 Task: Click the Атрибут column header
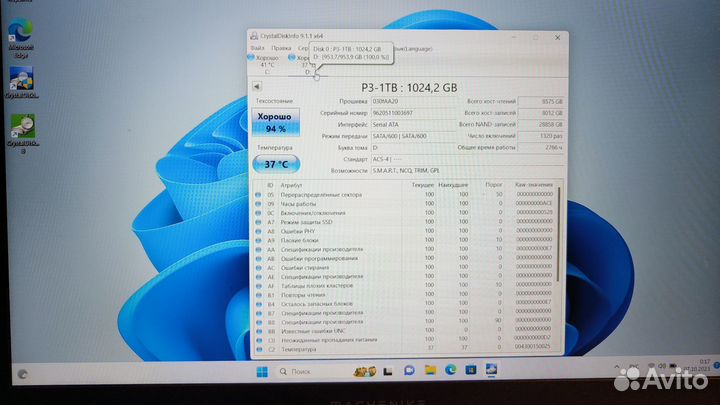(291, 185)
